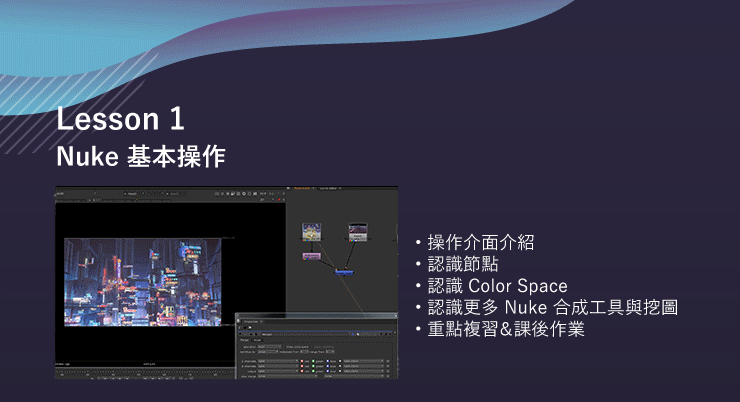Click the 'Nuke 基本操作' subtitle
This screenshot has height=402, width=740.
141,156
